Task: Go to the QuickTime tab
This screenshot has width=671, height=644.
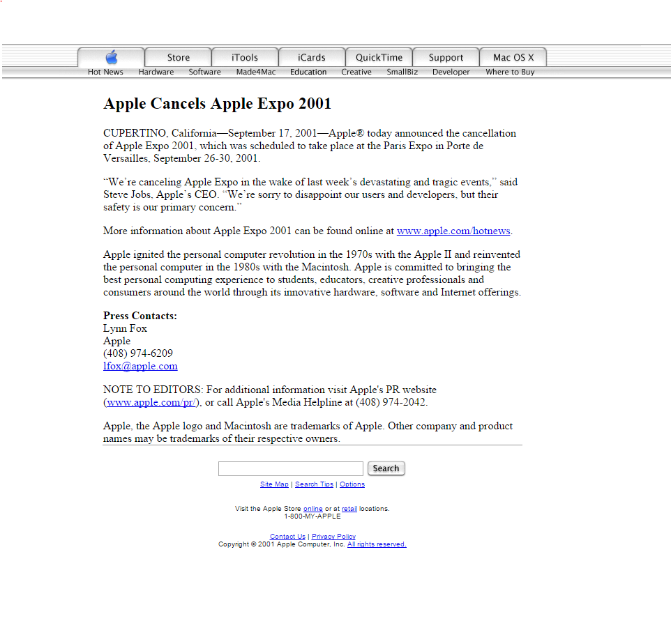Action: (x=379, y=57)
